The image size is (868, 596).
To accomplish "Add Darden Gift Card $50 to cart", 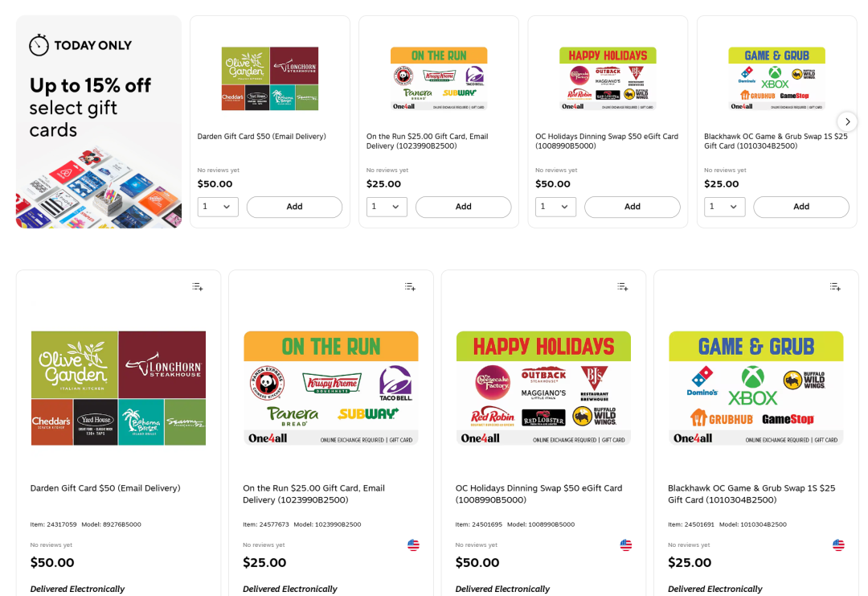I will click(294, 207).
